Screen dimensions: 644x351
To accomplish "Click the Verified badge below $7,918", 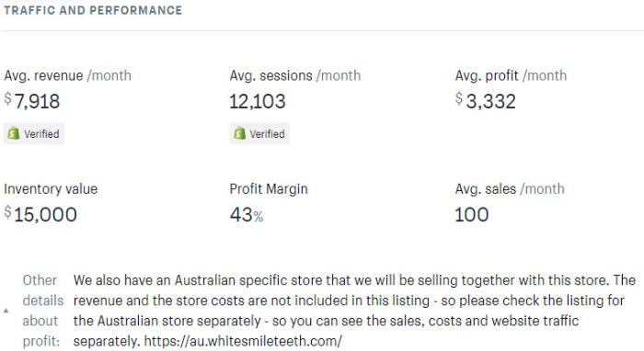I will (x=34, y=133).
